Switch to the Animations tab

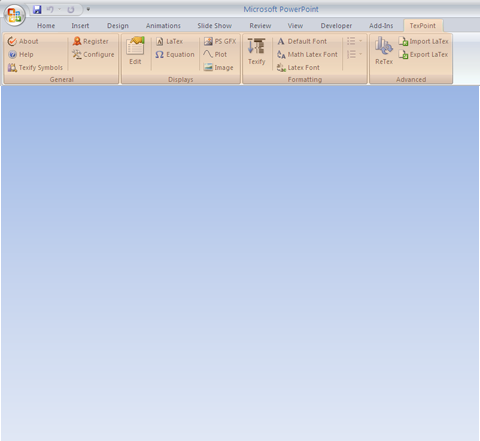point(163,26)
